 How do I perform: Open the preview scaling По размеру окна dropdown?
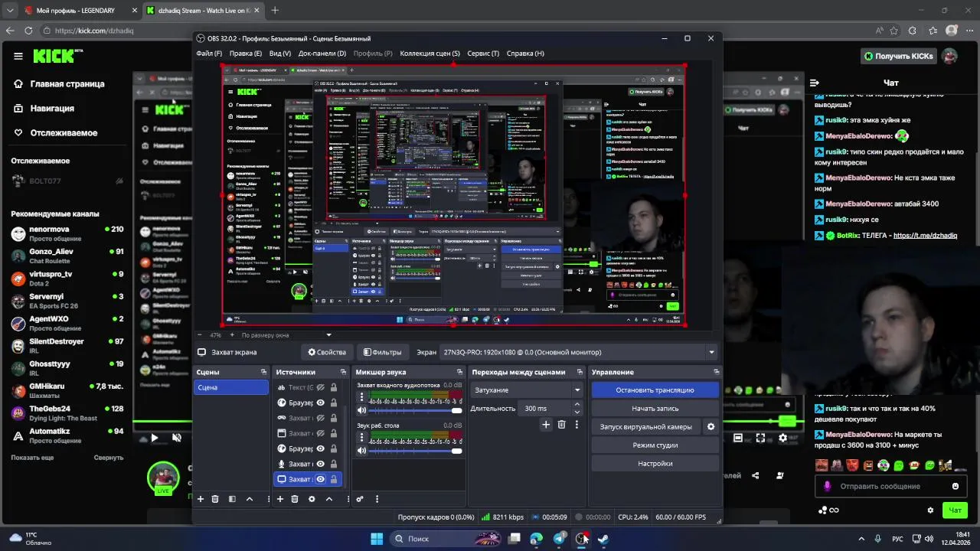coord(286,335)
